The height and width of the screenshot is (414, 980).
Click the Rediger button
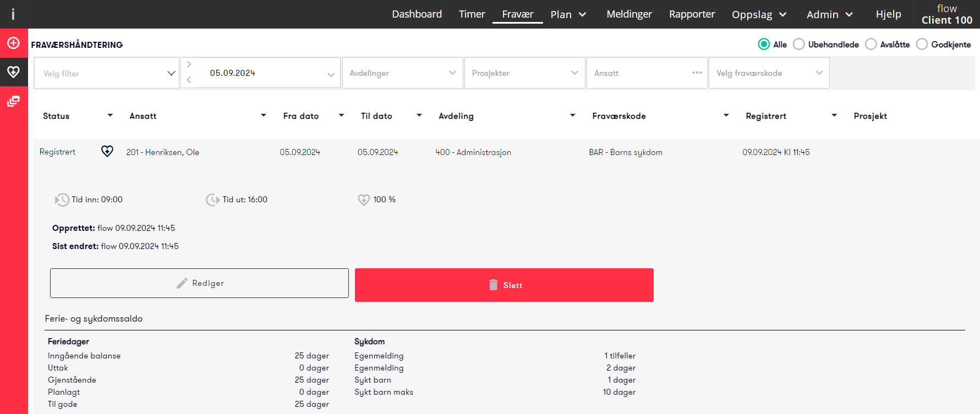pos(199,283)
